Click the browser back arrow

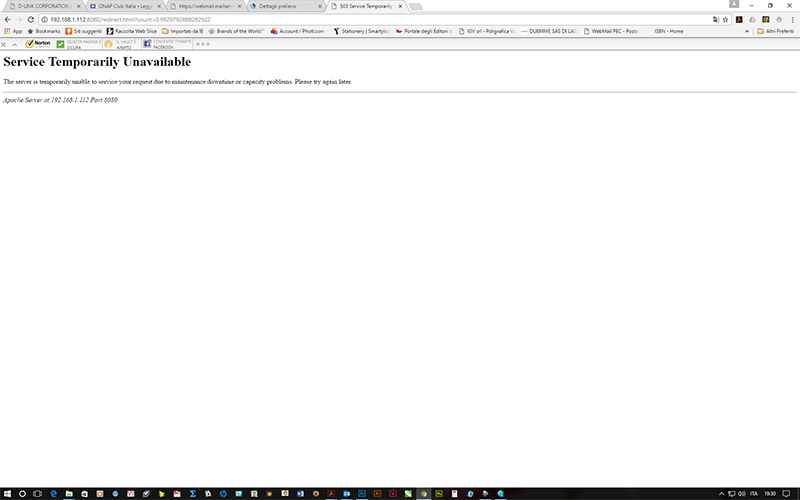(7, 19)
